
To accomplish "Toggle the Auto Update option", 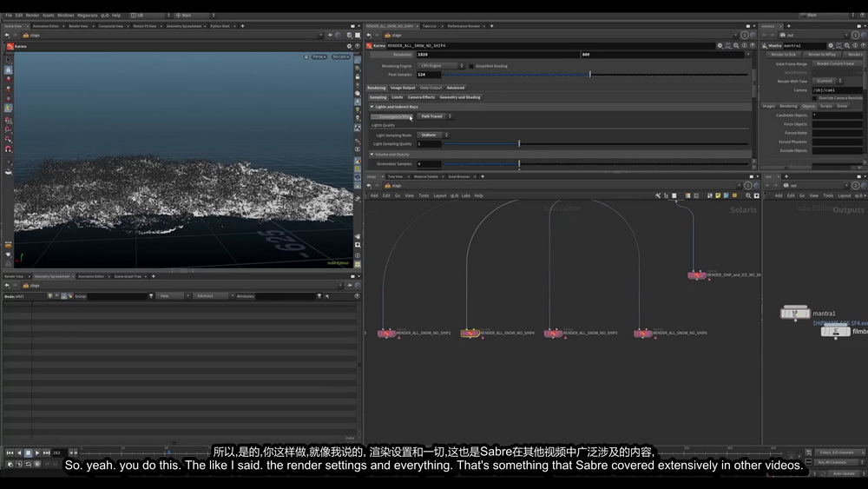I will pos(843,473).
